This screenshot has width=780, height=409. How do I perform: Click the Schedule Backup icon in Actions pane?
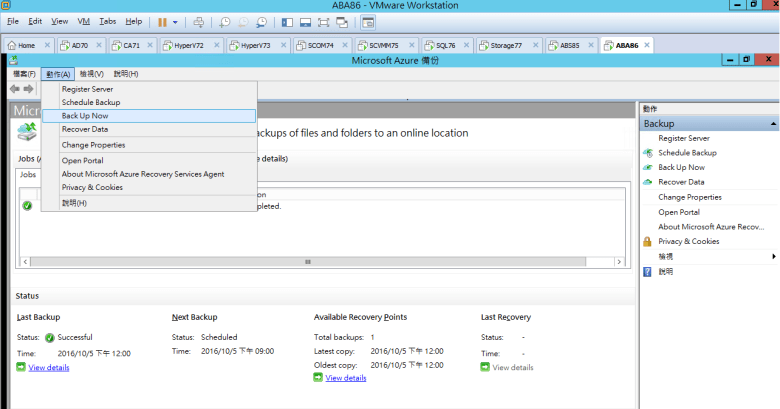click(x=648, y=153)
